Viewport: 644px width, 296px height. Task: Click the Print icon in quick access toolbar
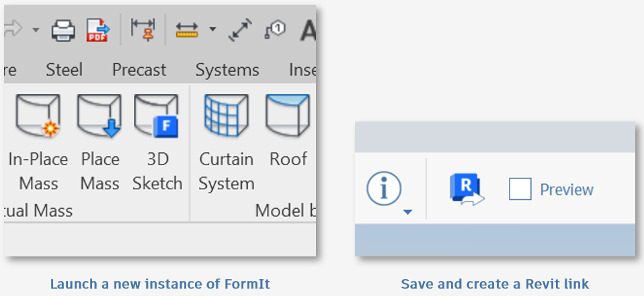tap(63, 30)
